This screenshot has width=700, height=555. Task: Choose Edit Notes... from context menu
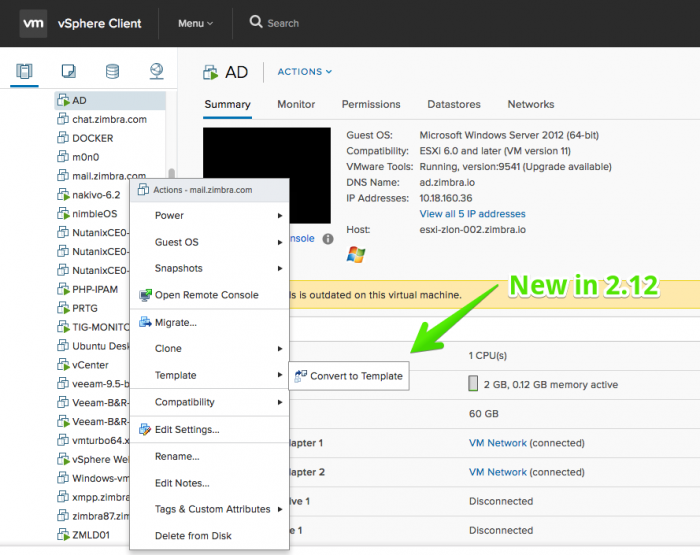click(209, 483)
